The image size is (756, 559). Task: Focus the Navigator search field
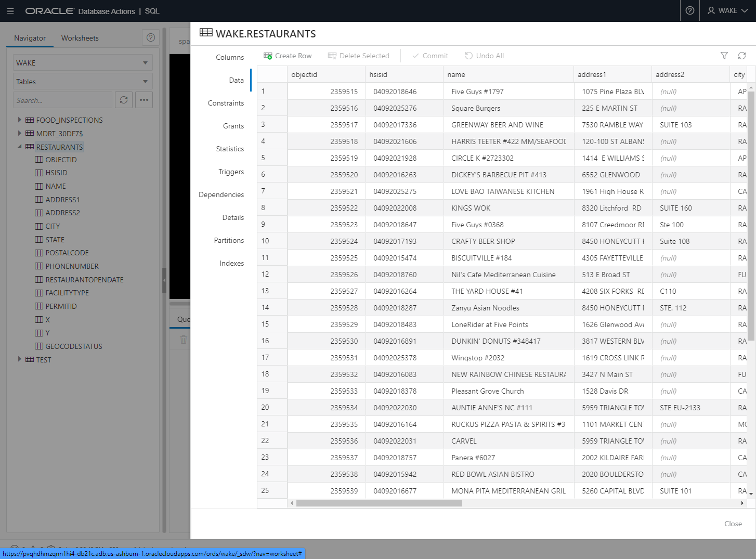pyautogui.click(x=62, y=100)
